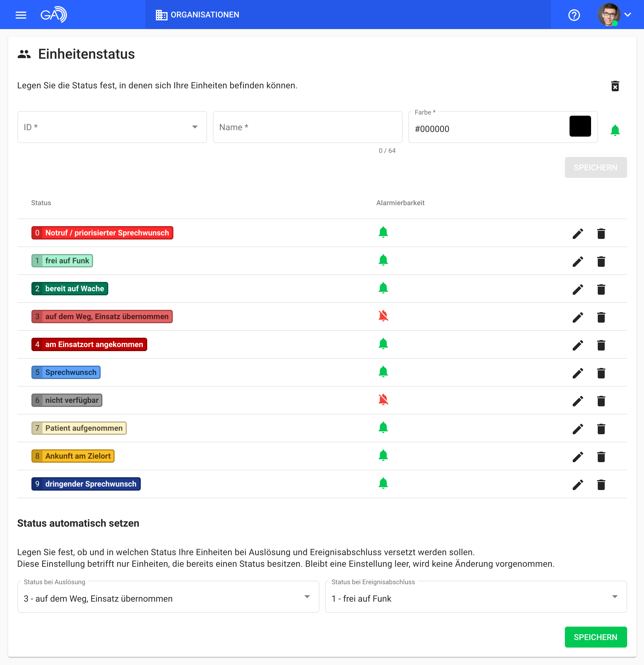Click the crossed-out red bell for status 6 nicht verfügbar
The width and height of the screenshot is (644, 665).
point(383,400)
